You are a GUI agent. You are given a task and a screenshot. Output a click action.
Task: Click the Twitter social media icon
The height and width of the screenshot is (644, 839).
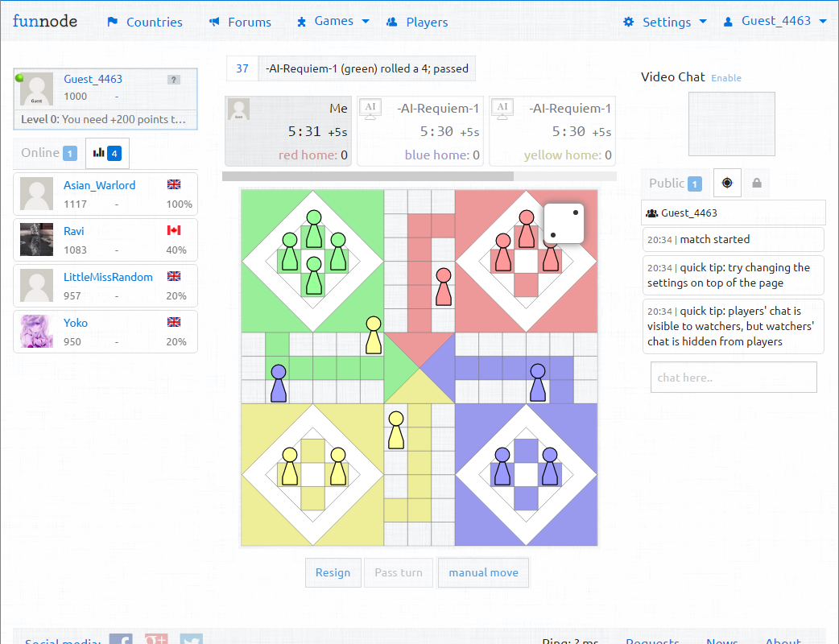tap(192, 638)
